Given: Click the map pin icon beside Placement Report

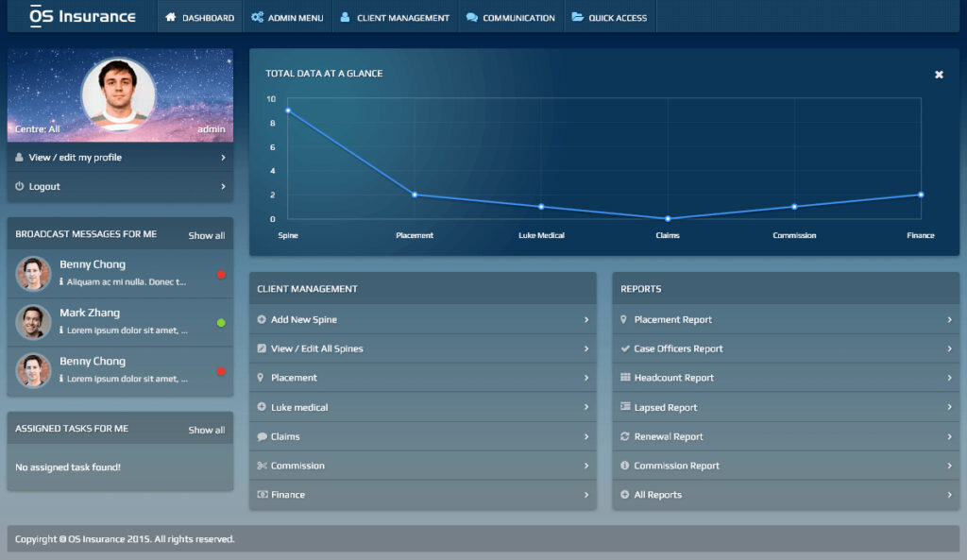Looking at the screenshot, I should [x=623, y=319].
